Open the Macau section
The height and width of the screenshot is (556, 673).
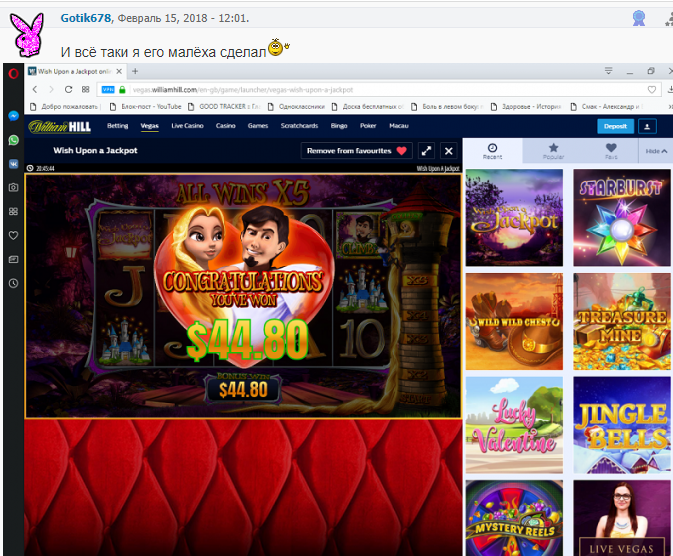[399, 126]
